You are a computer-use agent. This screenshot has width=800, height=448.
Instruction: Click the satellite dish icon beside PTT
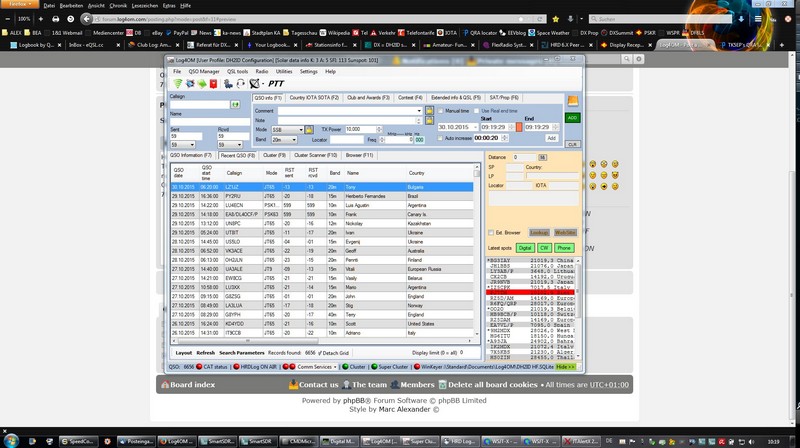255,84
